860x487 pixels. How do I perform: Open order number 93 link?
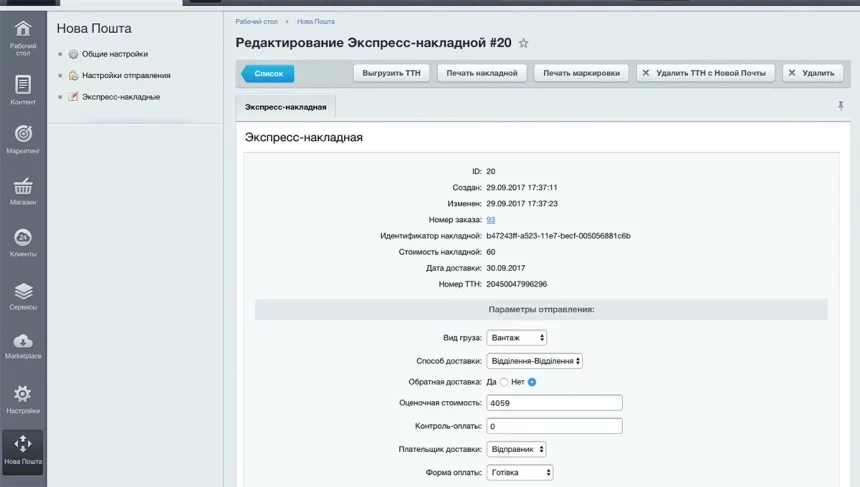coord(491,220)
